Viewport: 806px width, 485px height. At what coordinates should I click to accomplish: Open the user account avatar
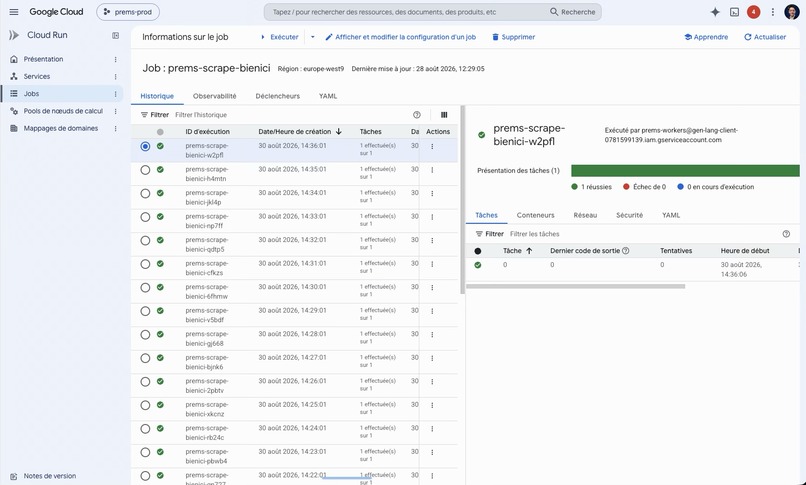tap(792, 12)
